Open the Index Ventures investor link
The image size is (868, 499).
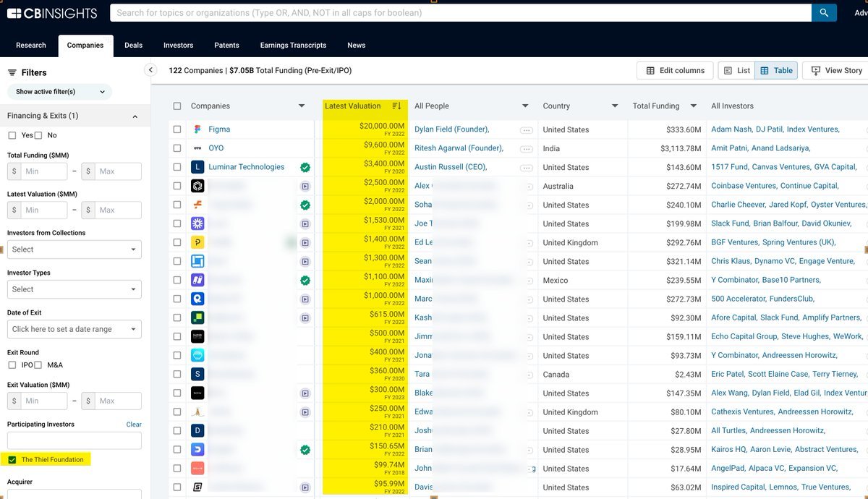point(812,129)
